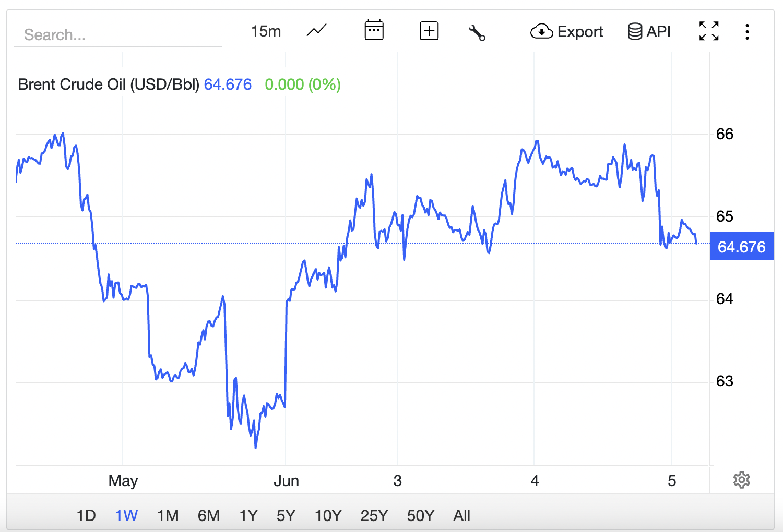Show All historical data range
Screen dimensions: 783x532
pyautogui.click(x=461, y=516)
